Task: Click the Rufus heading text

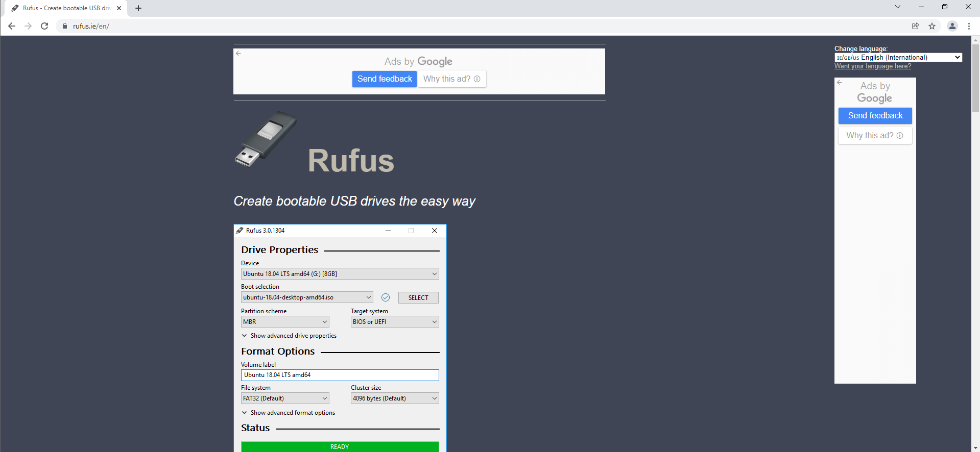Action: (x=351, y=161)
